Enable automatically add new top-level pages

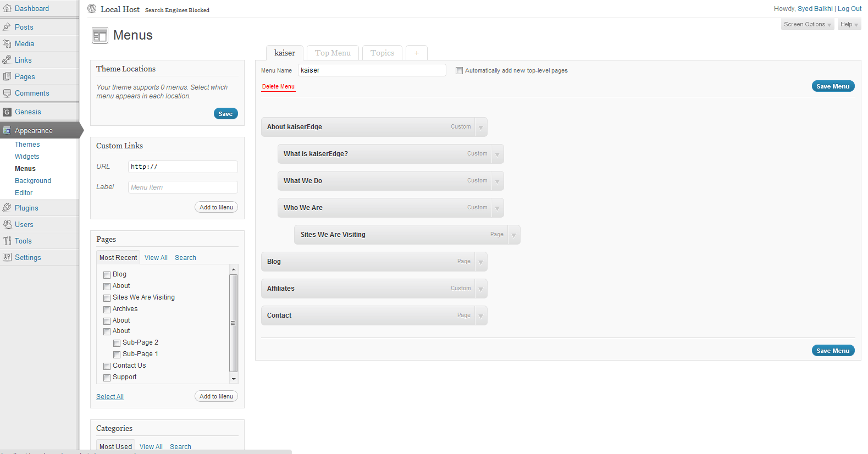(459, 70)
